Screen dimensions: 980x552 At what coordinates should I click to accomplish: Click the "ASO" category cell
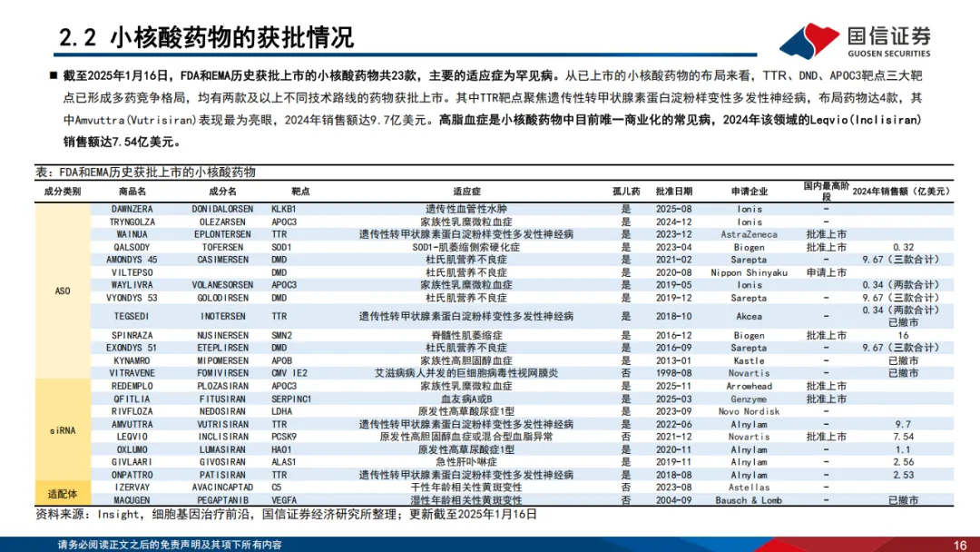[x=63, y=291]
